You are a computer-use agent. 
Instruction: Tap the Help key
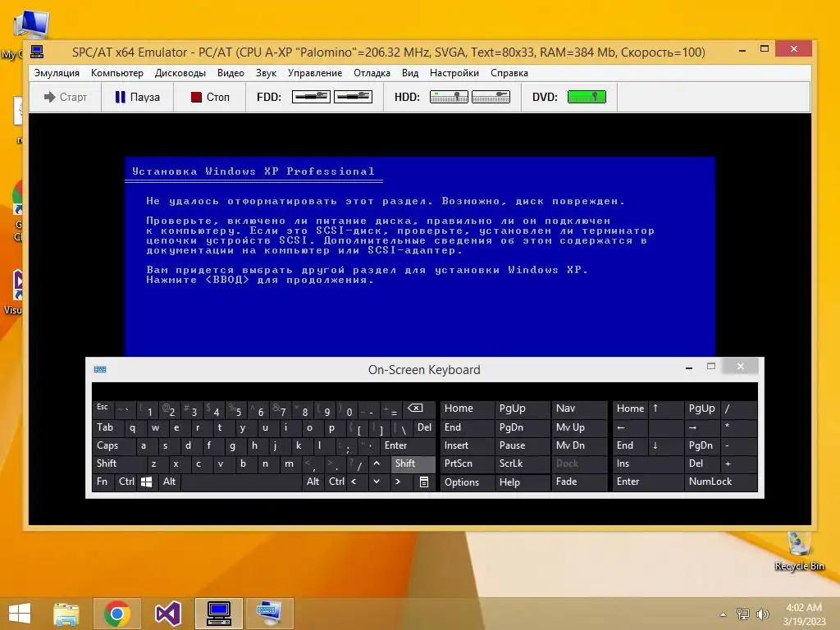click(x=523, y=482)
